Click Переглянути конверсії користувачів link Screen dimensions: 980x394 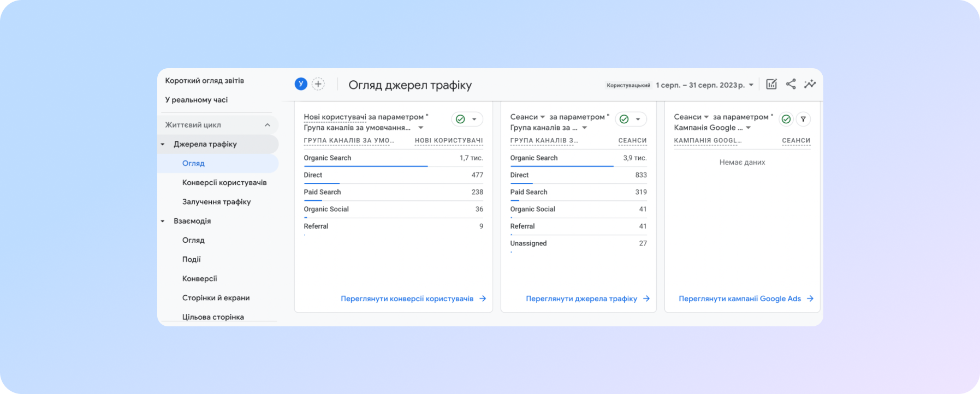pos(407,299)
